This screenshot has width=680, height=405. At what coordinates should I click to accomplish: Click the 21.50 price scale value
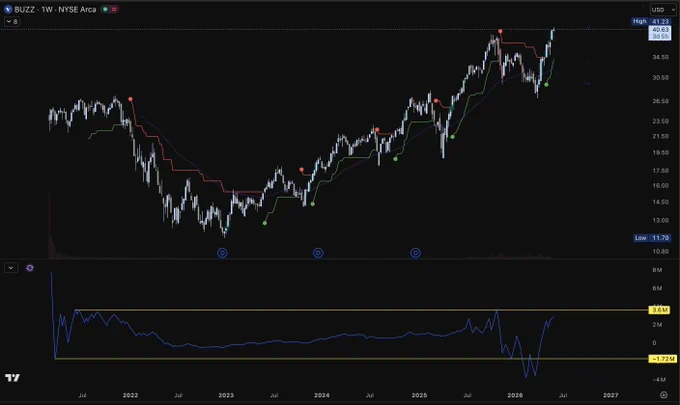(x=660, y=136)
